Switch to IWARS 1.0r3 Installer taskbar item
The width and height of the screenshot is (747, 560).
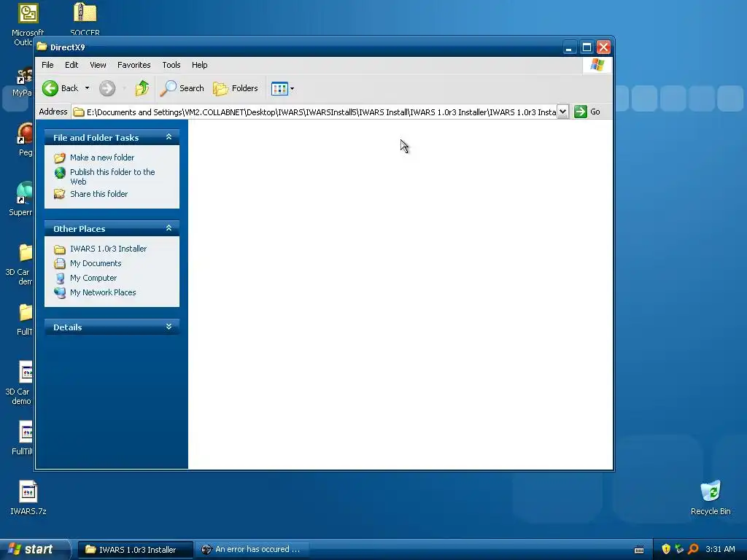coord(135,550)
